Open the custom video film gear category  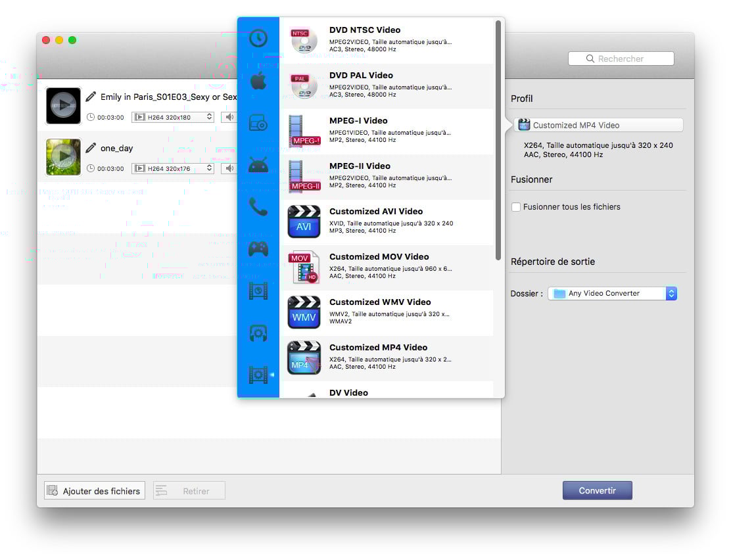[x=258, y=375]
